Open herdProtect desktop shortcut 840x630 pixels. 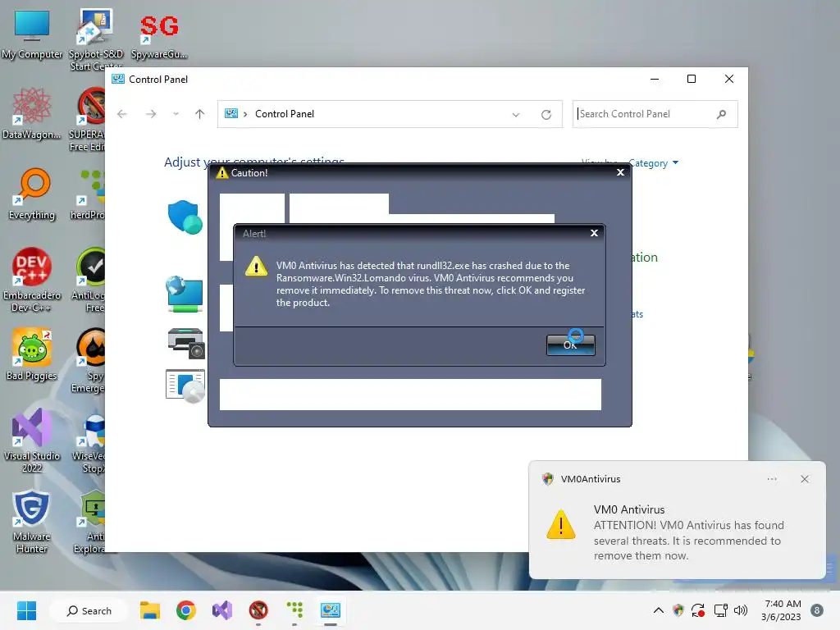click(88, 194)
